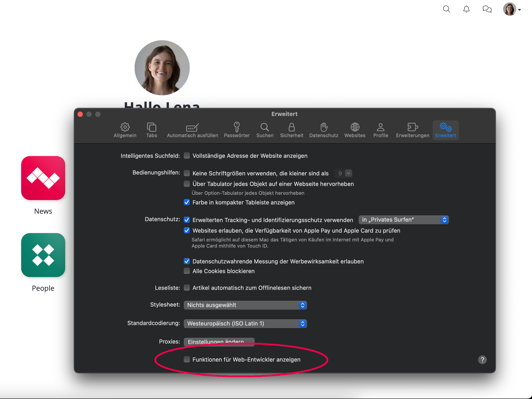Click Proxies Einstellungen ändern button
The image size is (532, 399).
click(219, 342)
